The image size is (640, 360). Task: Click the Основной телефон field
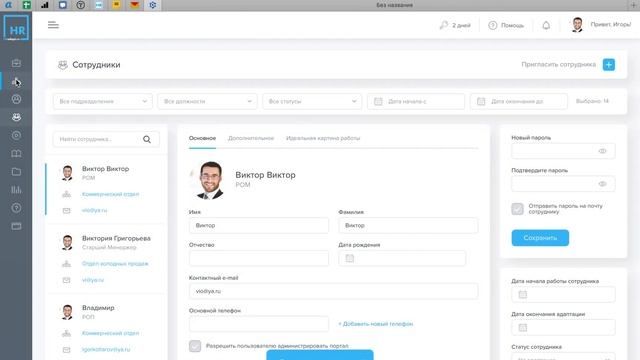(259, 324)
